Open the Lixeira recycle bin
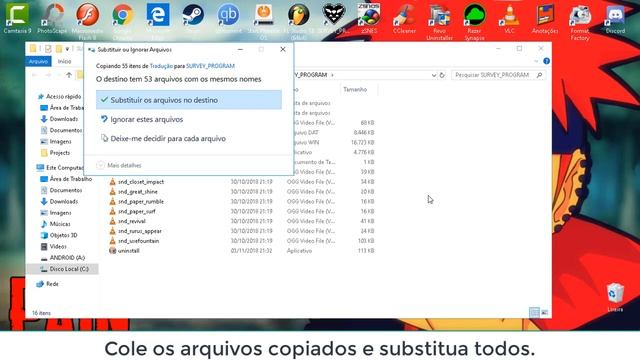The image size is (640, 360). (615, 297)
